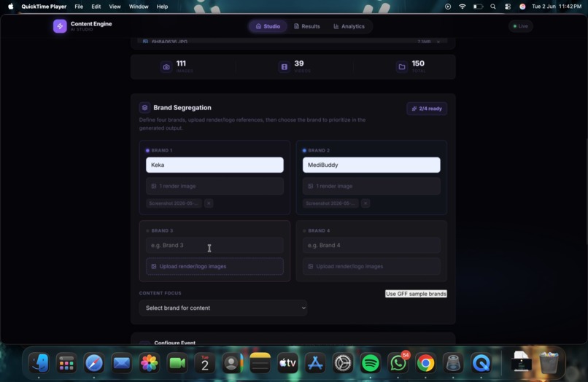Click Use GFF sample brands

416,294
